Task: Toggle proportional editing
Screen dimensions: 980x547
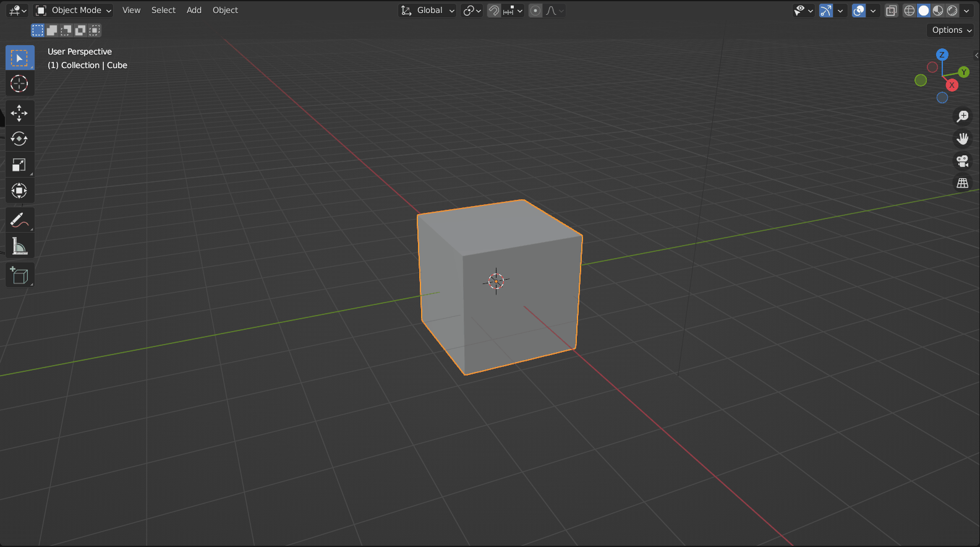Action: click(x=535, y=11)
